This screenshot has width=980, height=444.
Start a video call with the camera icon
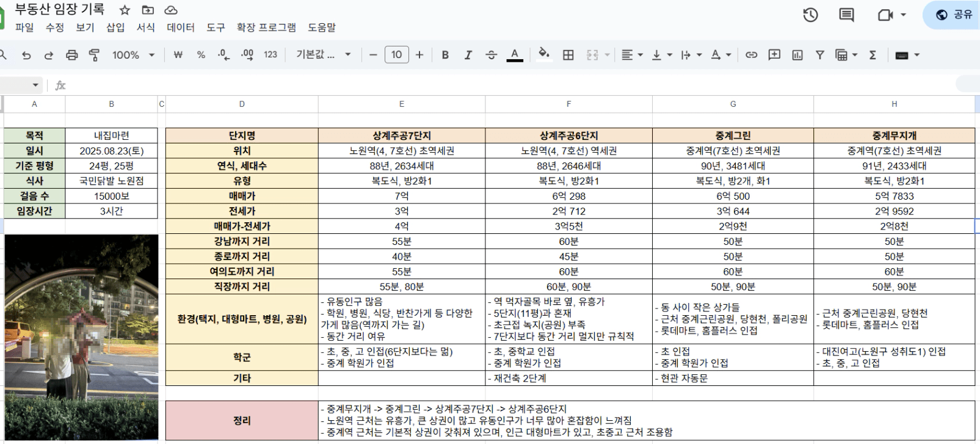tap(885, 15)
